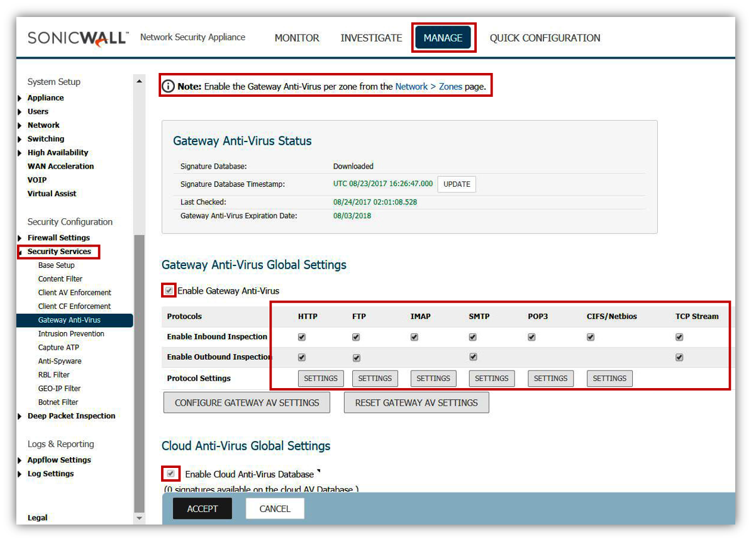Screen dimensions: 756x539
Task: Open POP3 protocol SETTINGS
Action: coord(550,379)
